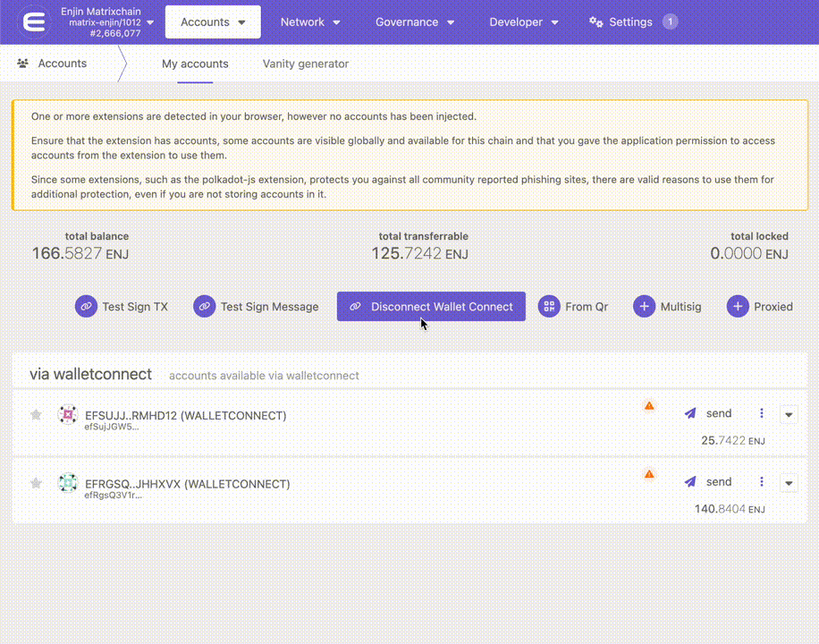This screenshot has width=819, height=644.
Task: Click the From Qr button label
Action: point(587,307)
